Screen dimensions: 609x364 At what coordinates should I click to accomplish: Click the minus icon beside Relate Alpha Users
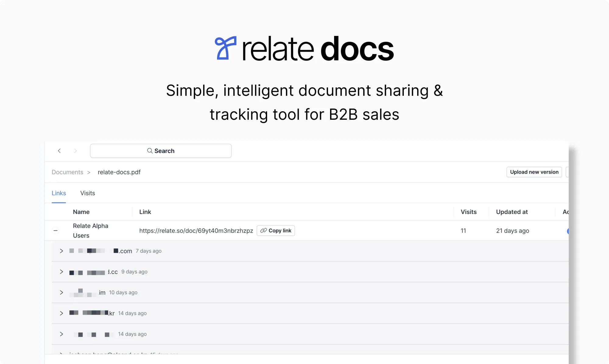pyautogui.click(x=55, y=231)
